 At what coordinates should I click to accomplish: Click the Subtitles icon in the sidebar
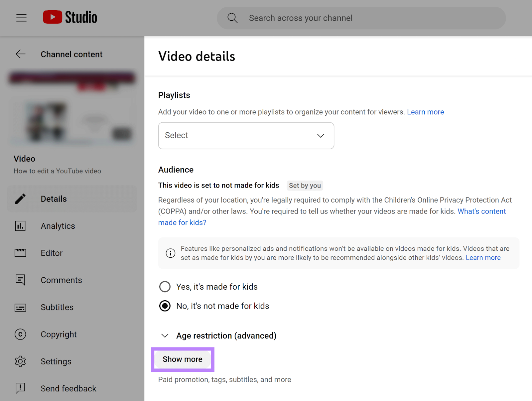pos(20,307)
